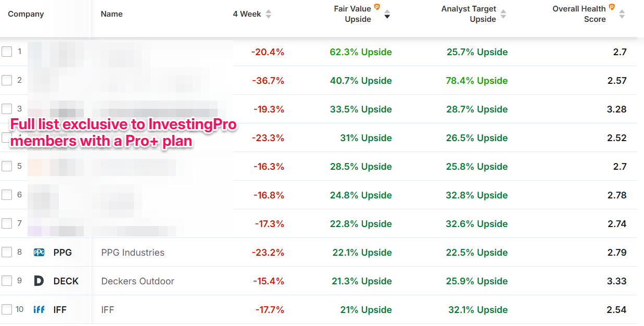
Task: Click the PPG ticker symbol
Action: click(62, 253)
